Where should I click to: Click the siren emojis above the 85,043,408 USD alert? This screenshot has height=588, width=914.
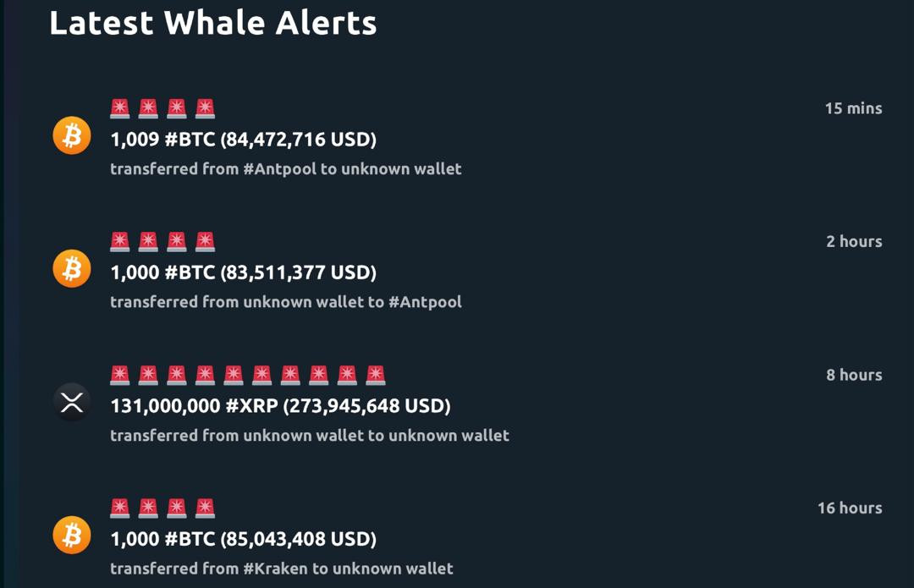[162, 508]
